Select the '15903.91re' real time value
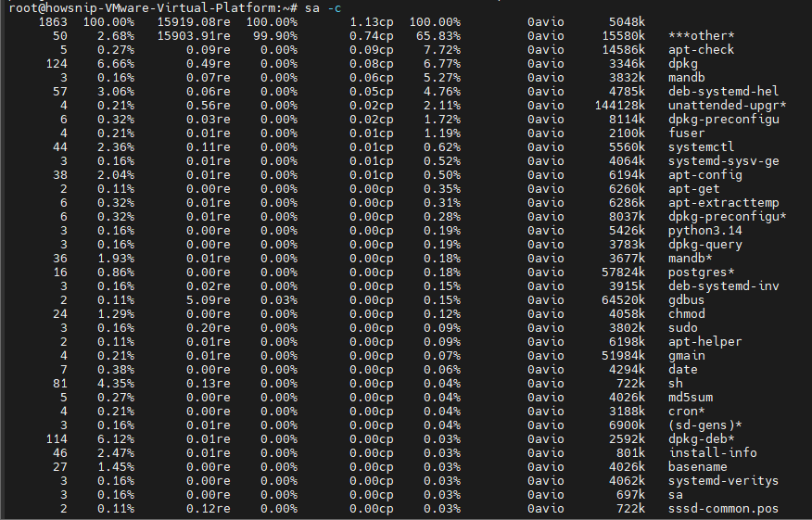The image size is (812, 520). [194, 36]
